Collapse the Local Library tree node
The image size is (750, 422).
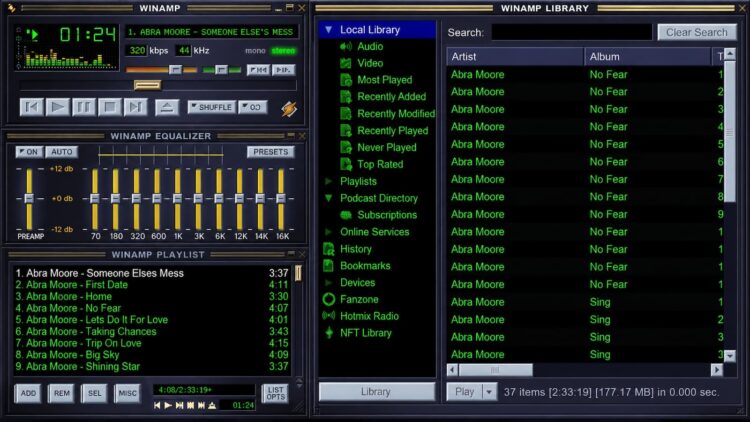pyautogui.click(x=329, y=30)
